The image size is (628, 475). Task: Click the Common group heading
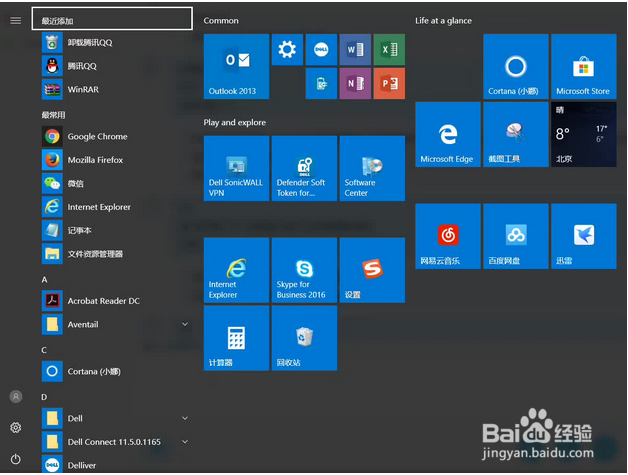pos(221,20)
